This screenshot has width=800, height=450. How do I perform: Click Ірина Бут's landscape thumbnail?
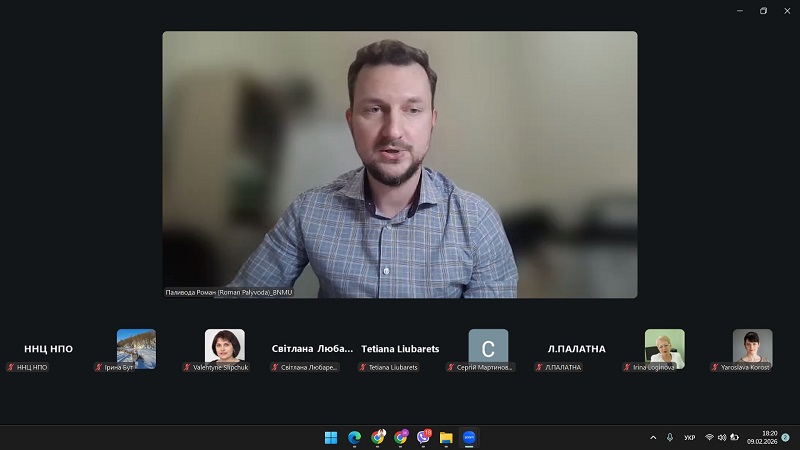click(136, 348)
